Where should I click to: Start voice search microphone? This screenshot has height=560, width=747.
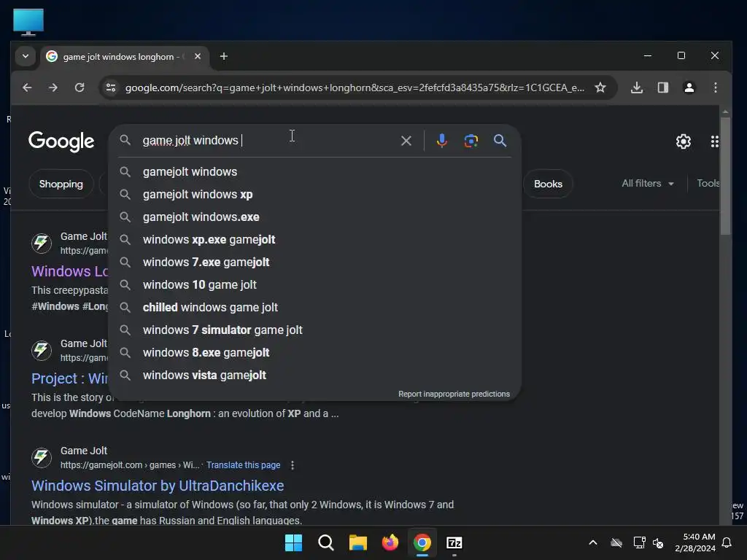click(441, 141)
